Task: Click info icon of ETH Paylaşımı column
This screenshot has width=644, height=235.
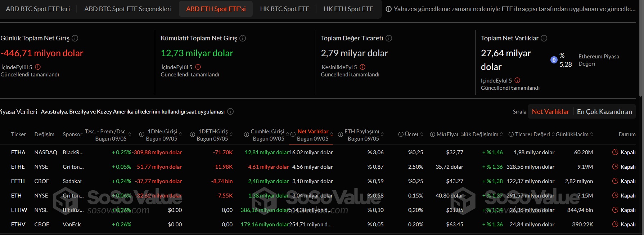Action: [x=340, y=134]
